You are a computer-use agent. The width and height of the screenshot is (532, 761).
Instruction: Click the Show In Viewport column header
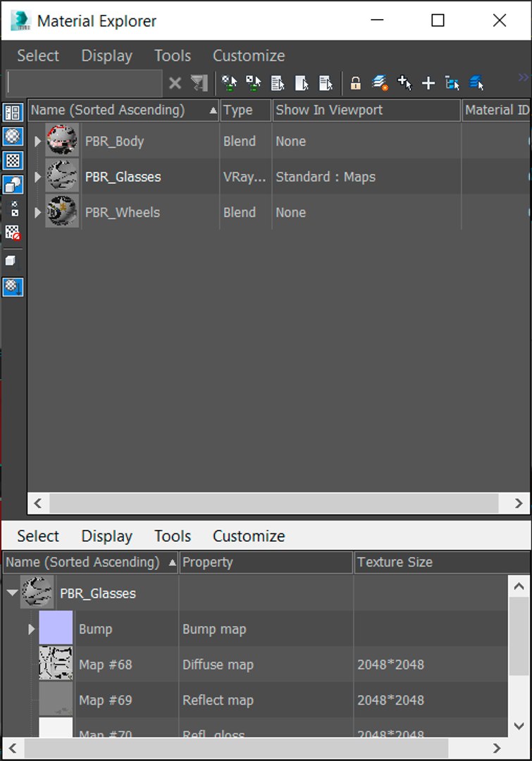(366, 110)
